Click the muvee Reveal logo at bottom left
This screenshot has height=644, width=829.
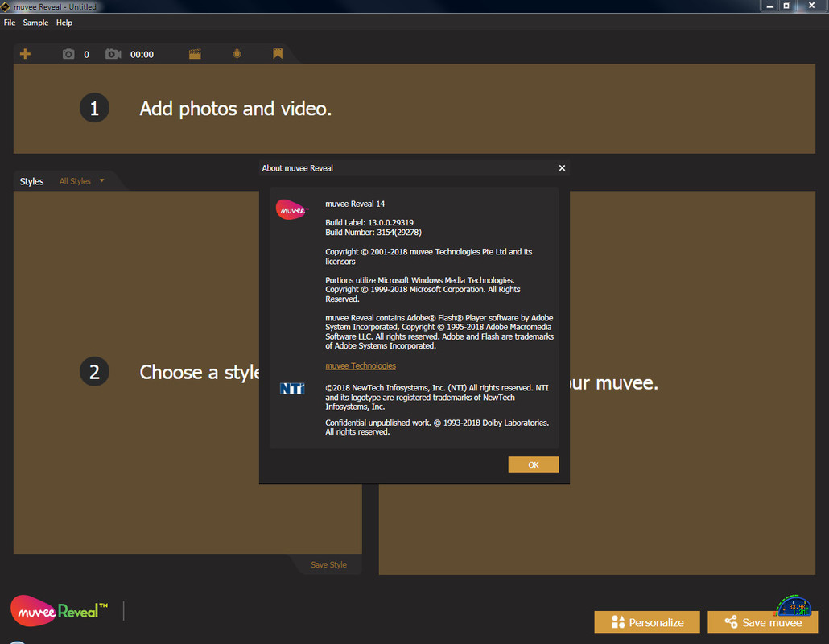click(59, 611)
